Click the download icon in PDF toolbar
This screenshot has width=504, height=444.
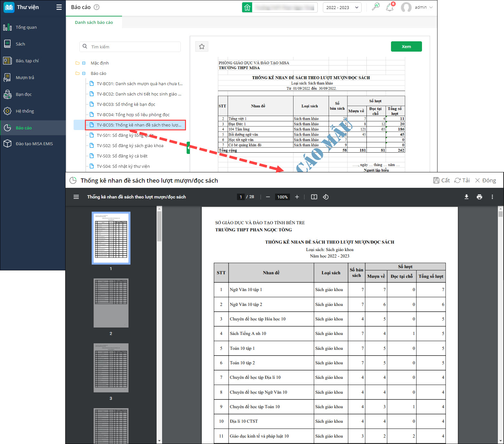click(x=466, y=197)
